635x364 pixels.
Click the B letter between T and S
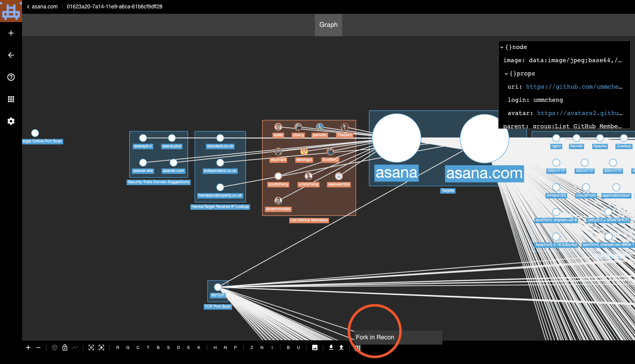[158, 348]
